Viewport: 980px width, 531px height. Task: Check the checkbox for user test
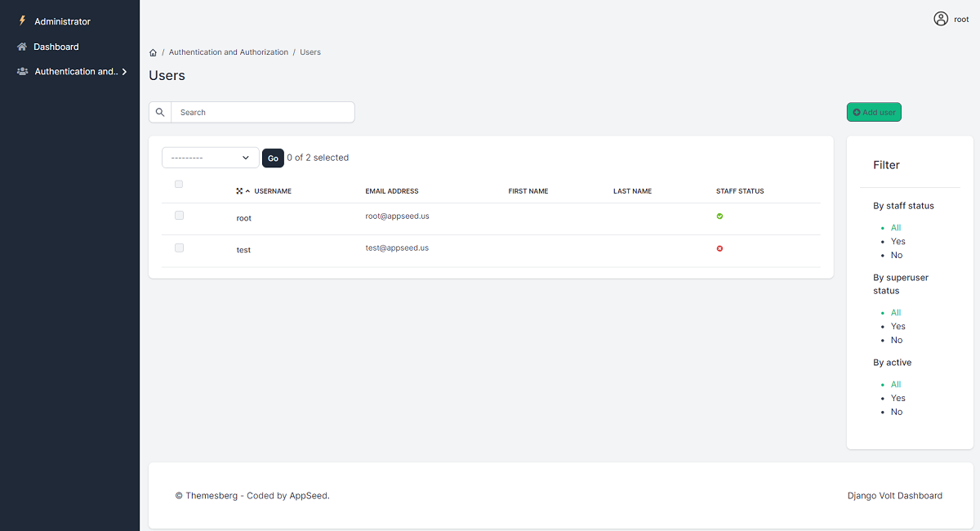point(179,248)
